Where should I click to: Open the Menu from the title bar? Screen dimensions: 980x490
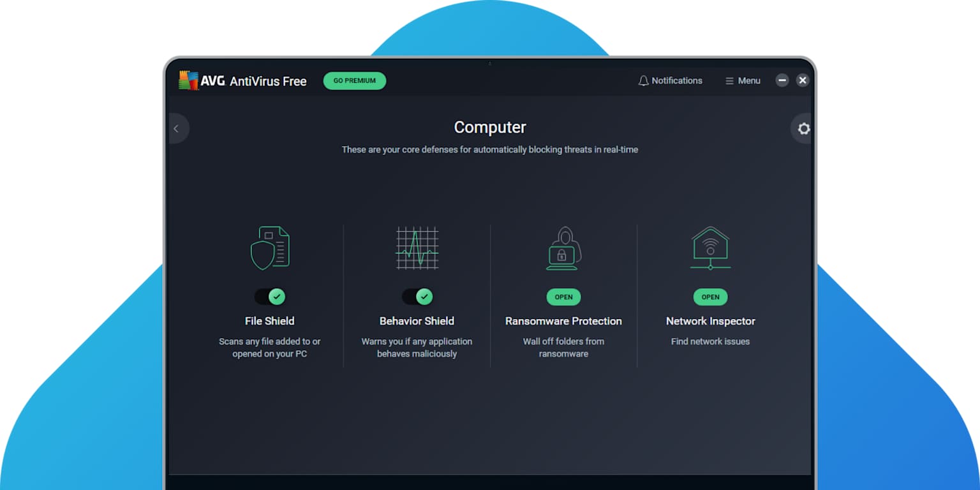742,80
